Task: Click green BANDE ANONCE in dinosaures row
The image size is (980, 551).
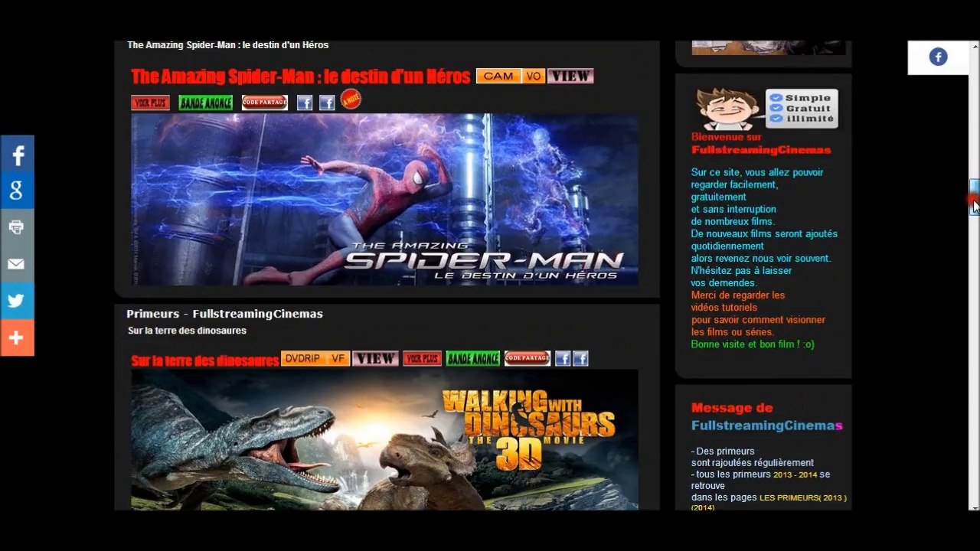Action: tap(473, 358)
